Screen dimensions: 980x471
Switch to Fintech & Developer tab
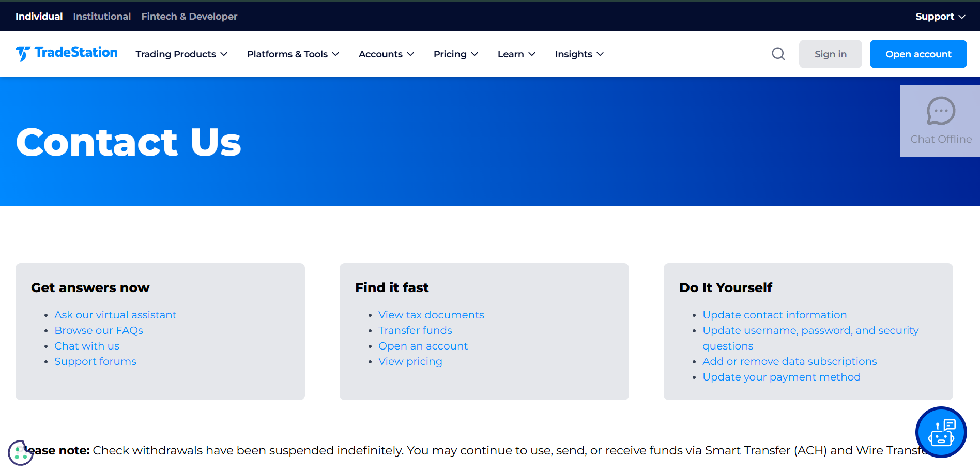point(189,17)
